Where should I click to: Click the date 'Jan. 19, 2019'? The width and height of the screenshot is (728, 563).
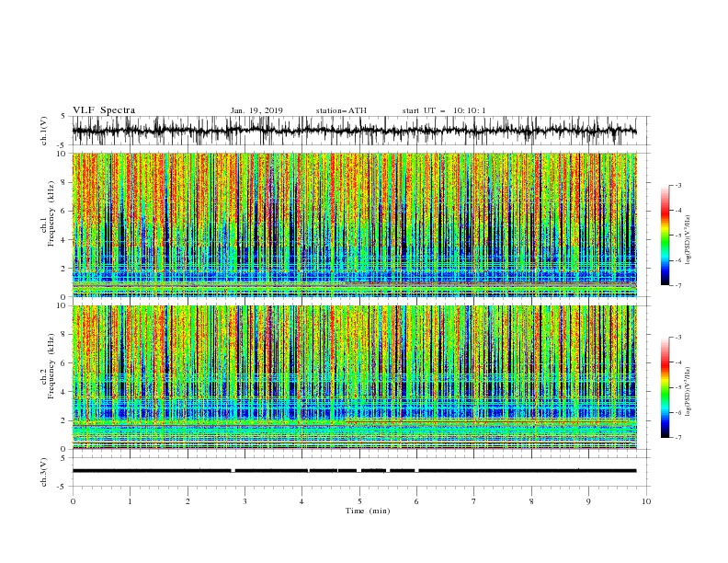(256, 110)
